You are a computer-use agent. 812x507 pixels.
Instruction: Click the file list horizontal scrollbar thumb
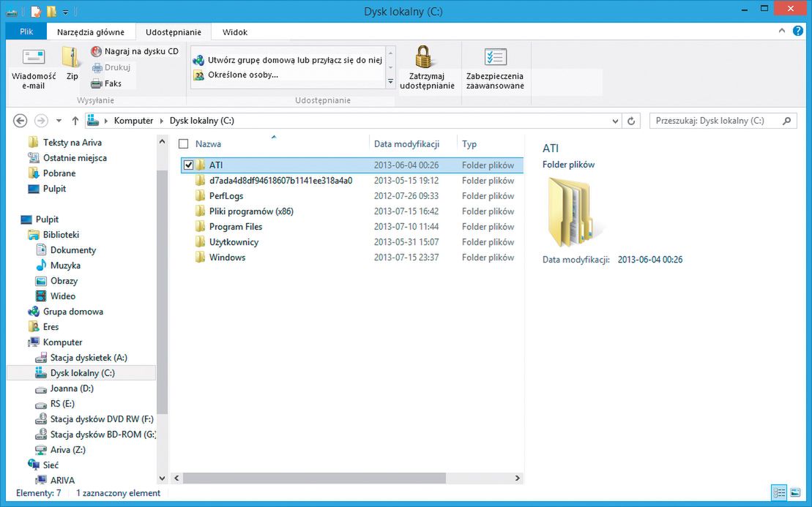click(x=314, y=478)
